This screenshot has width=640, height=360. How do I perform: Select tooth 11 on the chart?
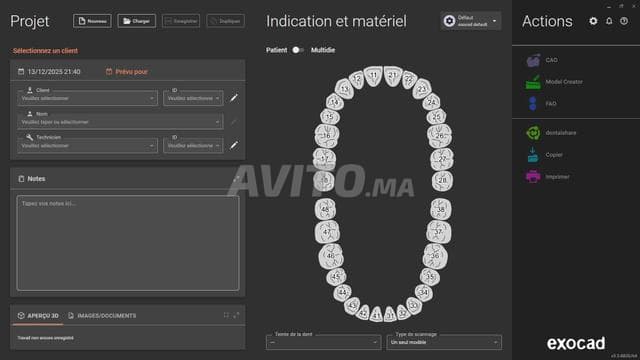tap(373, 76)
